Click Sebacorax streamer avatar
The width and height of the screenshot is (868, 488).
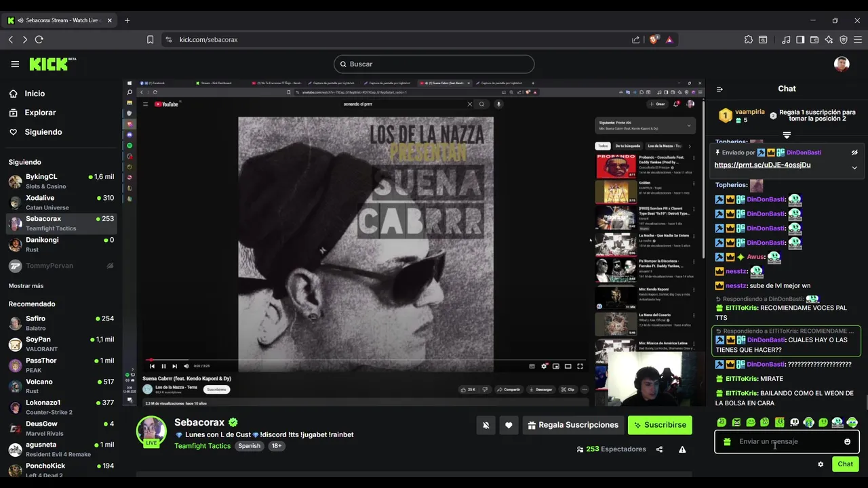point(151,431)
